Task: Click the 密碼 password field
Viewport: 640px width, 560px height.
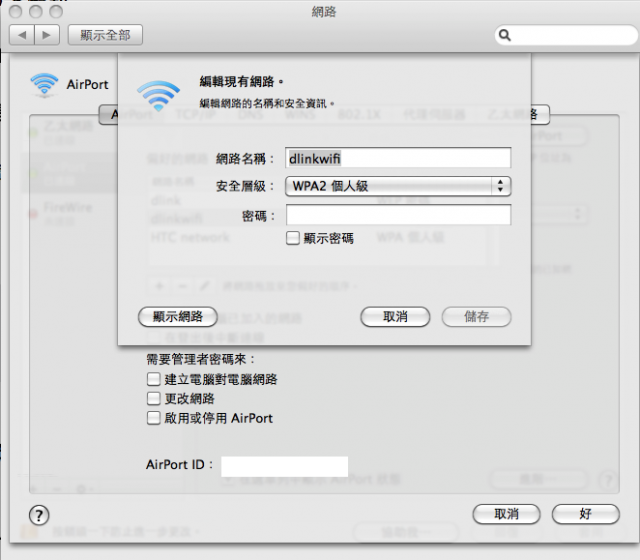Action: pos(398,215)
